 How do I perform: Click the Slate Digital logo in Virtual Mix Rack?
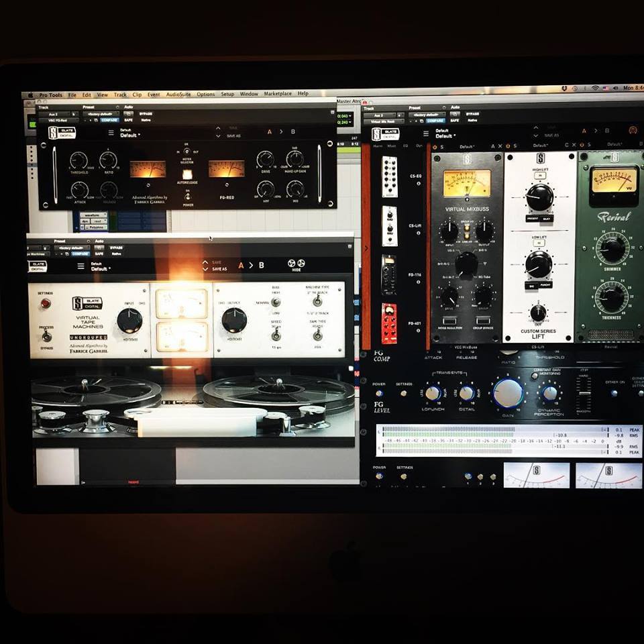[x=385, y=134]
